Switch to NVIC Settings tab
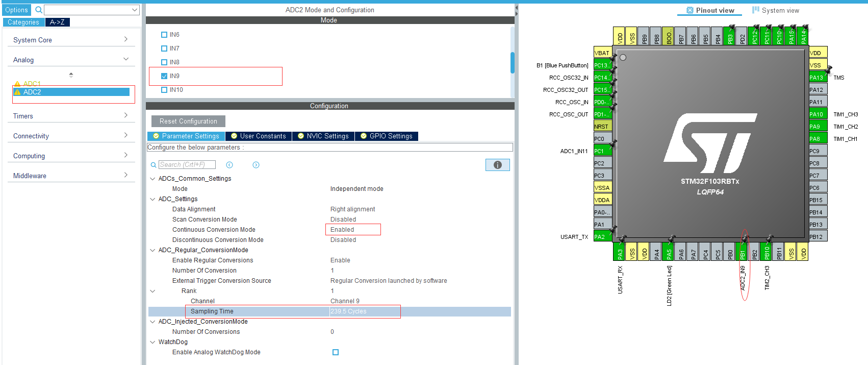Screen dimensions: 868x365 pos(323,136)
